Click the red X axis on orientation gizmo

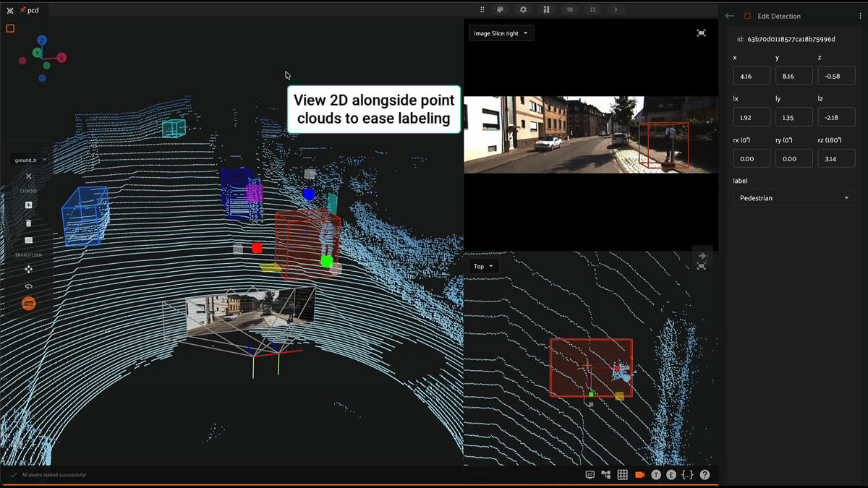[61, 58]
